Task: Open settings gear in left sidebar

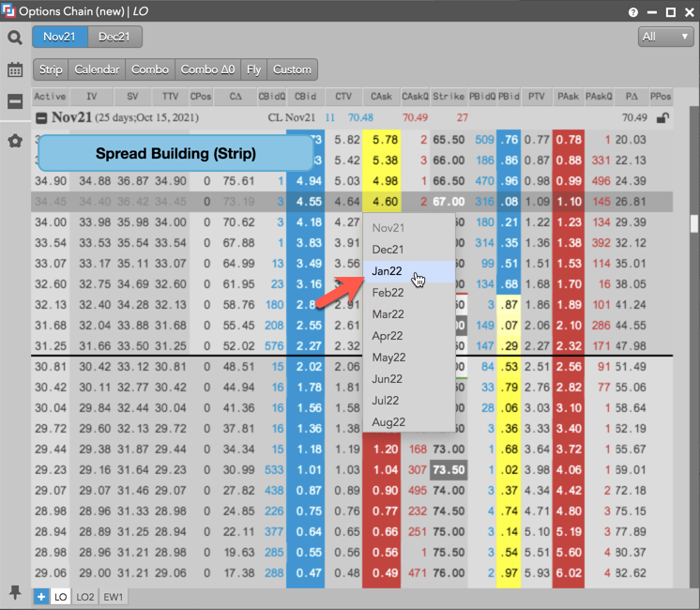Action: point(14,140)
